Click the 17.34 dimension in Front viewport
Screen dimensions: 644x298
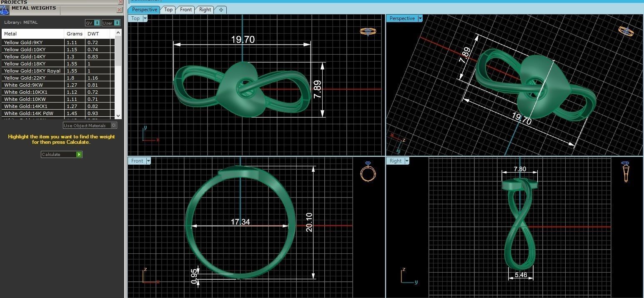point(240,222)
